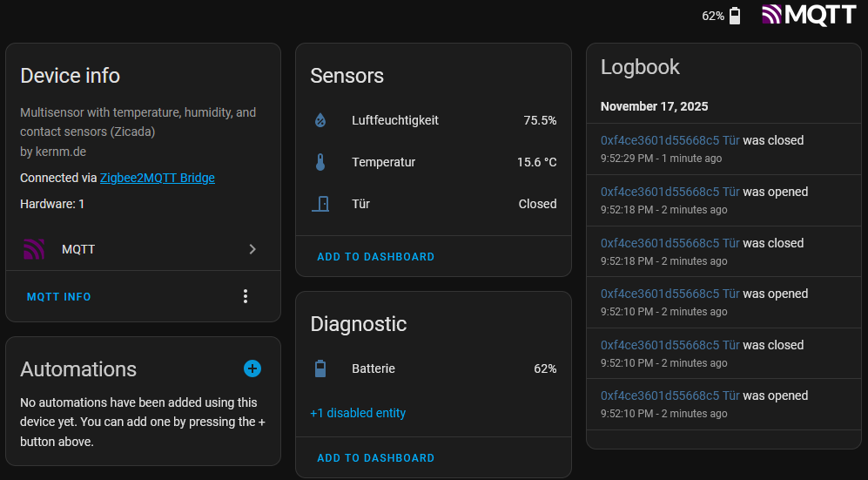868x480 pixels.
Task: Show the +1 disabled entity
Action: (x=358, y=413)
